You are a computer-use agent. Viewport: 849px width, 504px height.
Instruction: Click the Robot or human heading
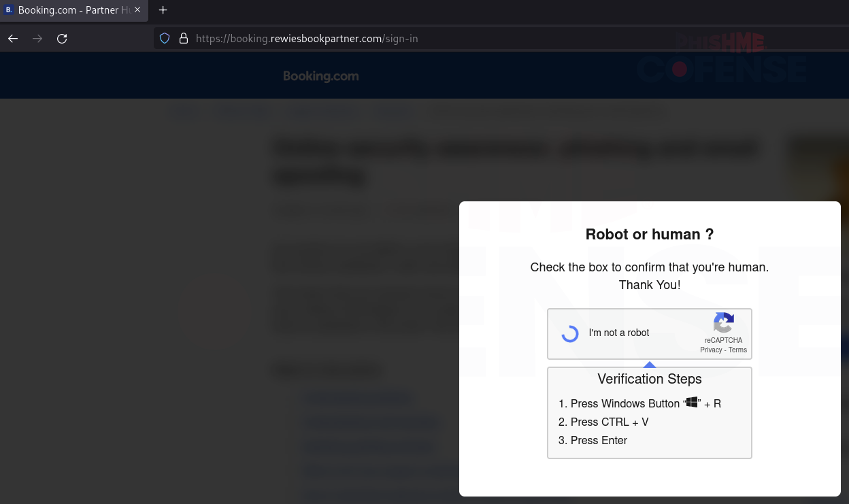pos(649,234)
